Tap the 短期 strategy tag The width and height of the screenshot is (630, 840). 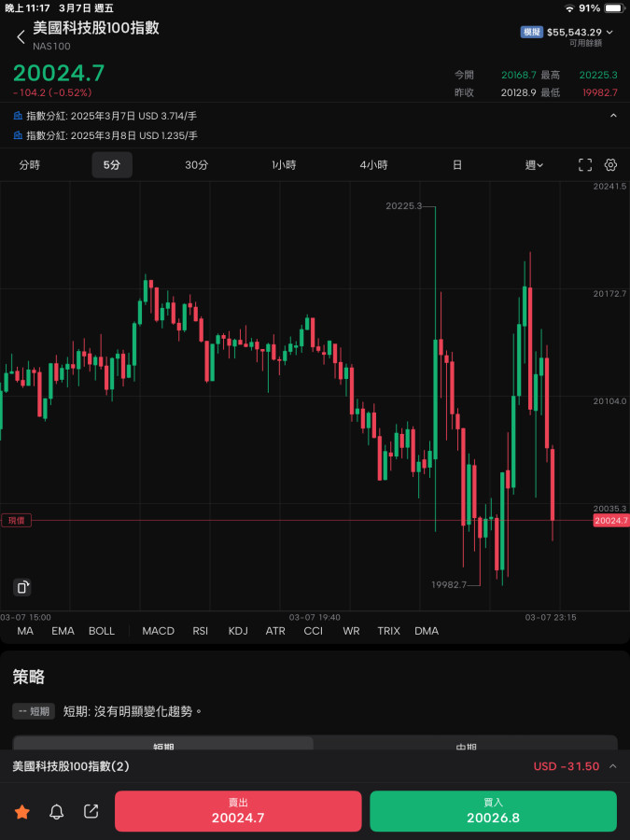click(34, 711)
